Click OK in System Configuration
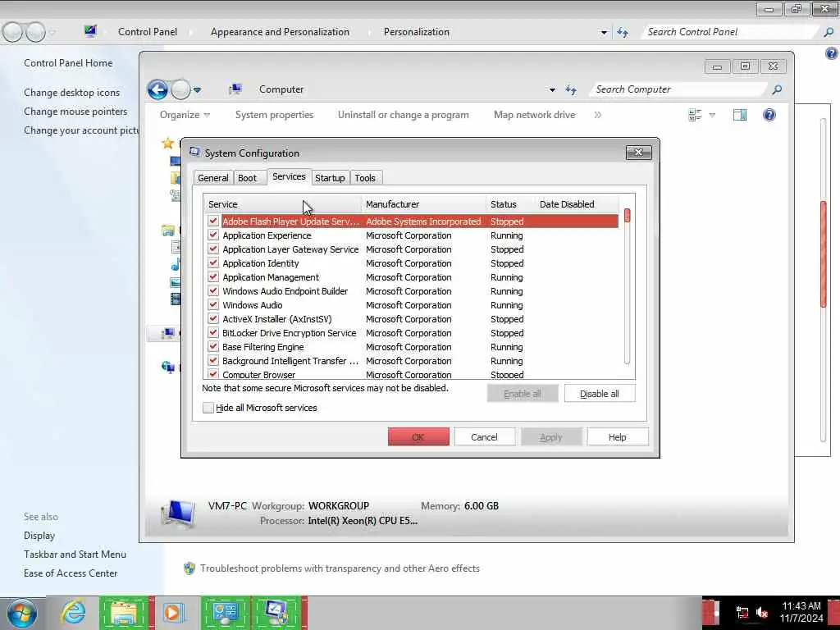 pyautogui.click(x=418, y=437)
